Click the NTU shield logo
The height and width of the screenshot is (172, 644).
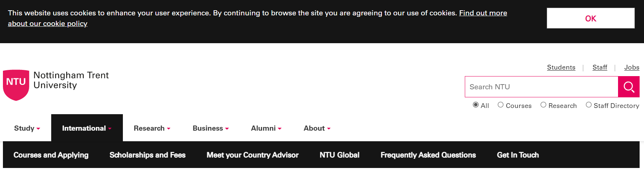pyautogui.click(x=16, y=85)
